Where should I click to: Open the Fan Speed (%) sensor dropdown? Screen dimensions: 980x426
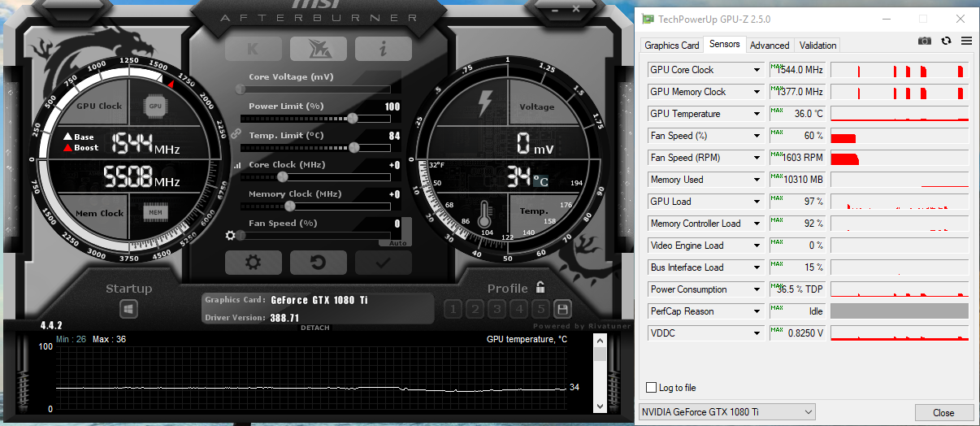pyautogui.click(x=757, y=136)
